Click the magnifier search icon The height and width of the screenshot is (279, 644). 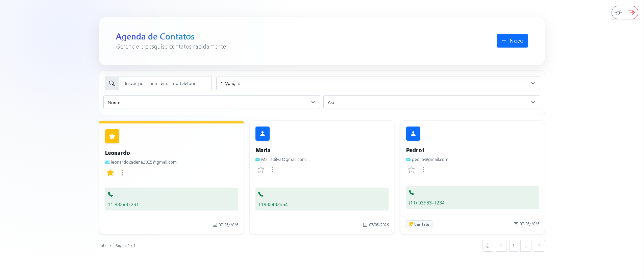[112, 83]
